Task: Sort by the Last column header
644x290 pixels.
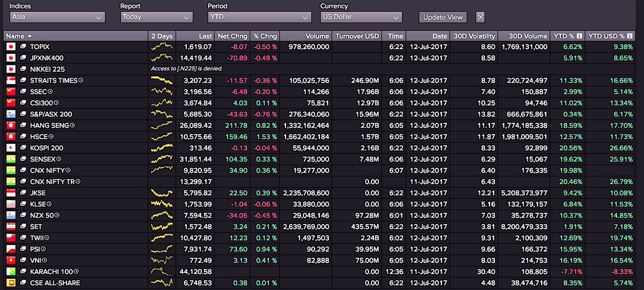Action: point(195,36)
